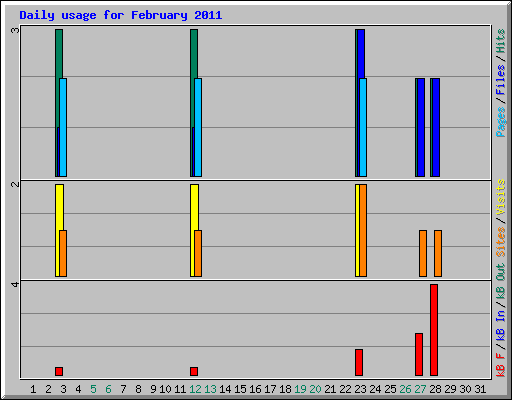
Task: Click the 'Daily usage for February 2011' title
Action: (121, 15)
